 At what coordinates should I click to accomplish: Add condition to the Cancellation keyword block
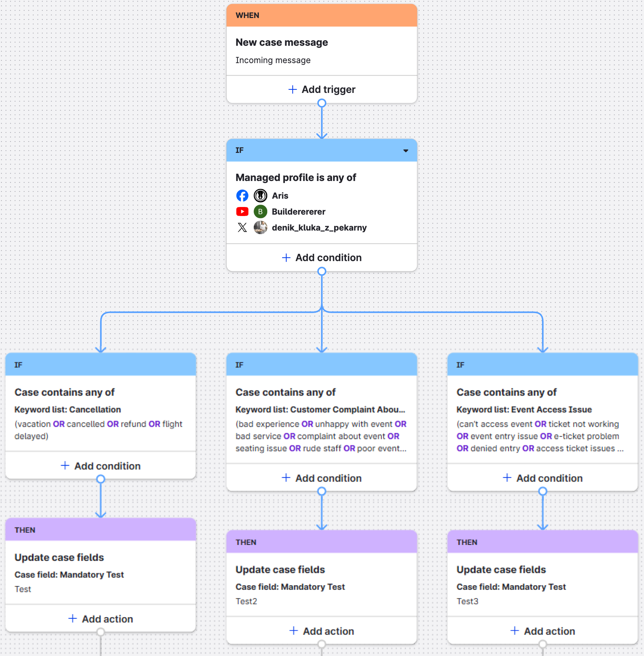(101, 466)
